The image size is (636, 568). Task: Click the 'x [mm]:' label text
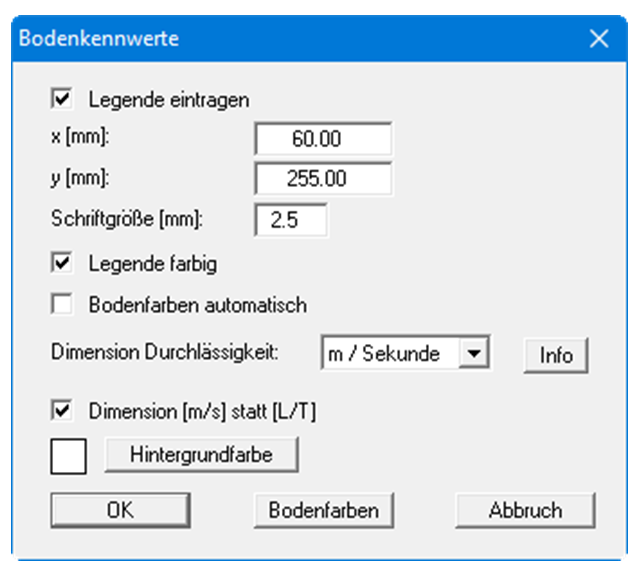click(78, 138)
